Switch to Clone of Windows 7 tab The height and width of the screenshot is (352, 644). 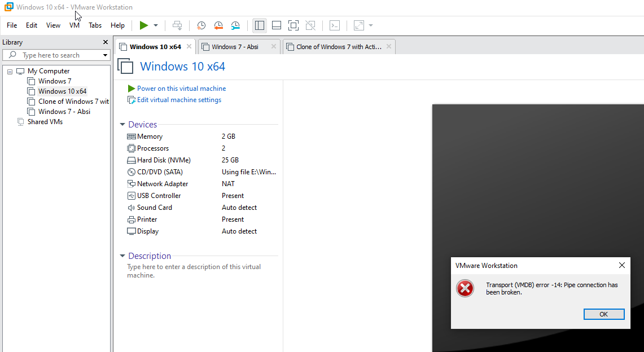point(339,47)
